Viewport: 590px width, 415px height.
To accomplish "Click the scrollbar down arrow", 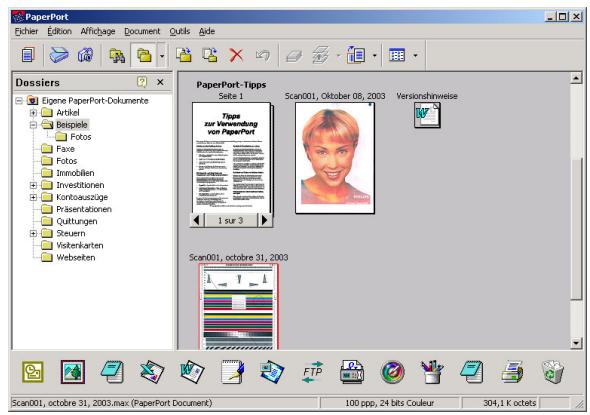I will [x=576, y=343].
